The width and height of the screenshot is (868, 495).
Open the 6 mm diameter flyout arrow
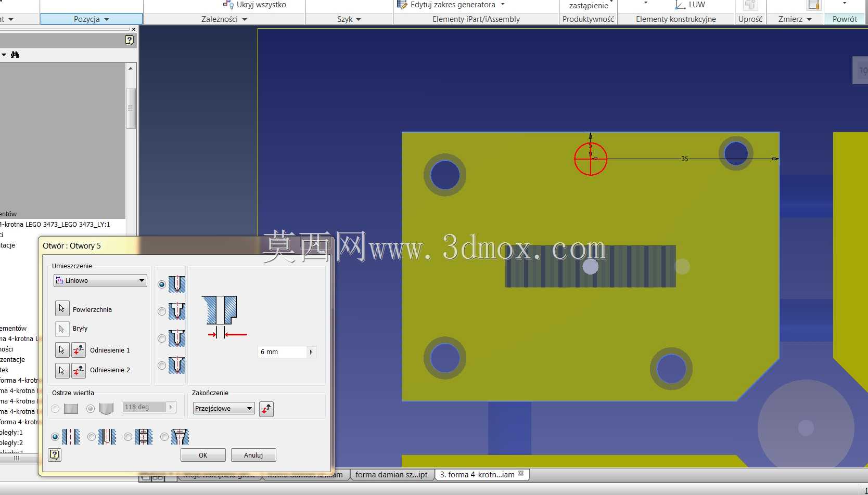pyautogui.click(x=311, y=352)
